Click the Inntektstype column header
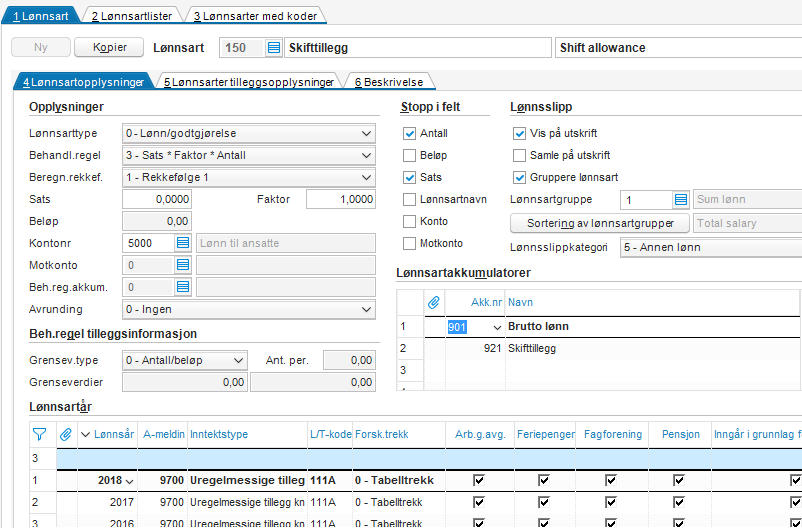Image resolution: width=802 pixels, height=528 pixels. 248,434
